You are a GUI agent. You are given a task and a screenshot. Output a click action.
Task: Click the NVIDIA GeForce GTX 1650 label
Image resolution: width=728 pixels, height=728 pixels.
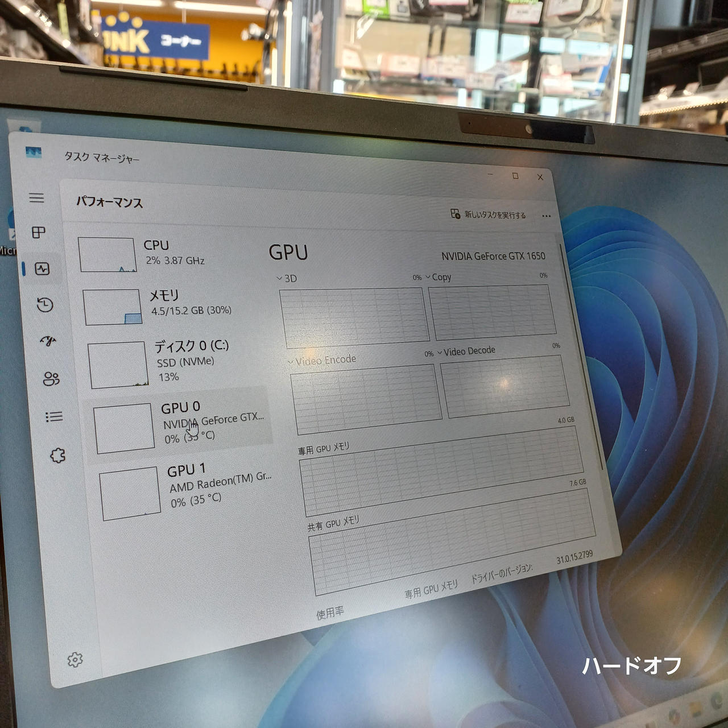(493, 256)
